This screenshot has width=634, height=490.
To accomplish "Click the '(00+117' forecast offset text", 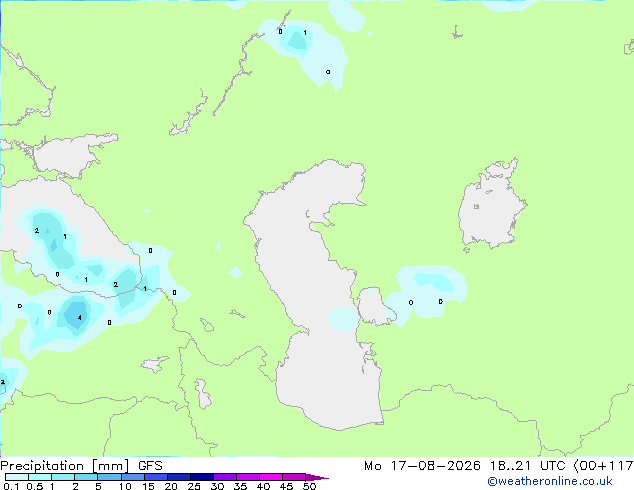I will (x=602, y=466).
